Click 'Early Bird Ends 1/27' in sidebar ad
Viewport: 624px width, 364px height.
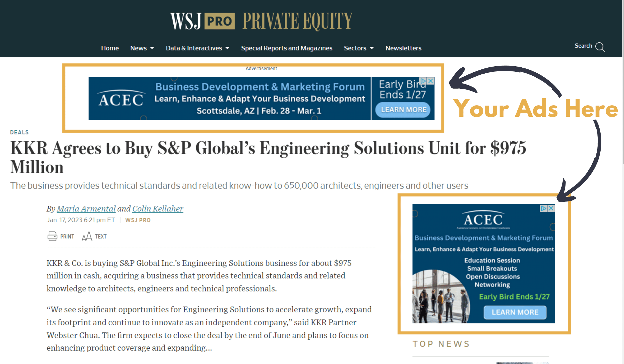click(514, 297)
